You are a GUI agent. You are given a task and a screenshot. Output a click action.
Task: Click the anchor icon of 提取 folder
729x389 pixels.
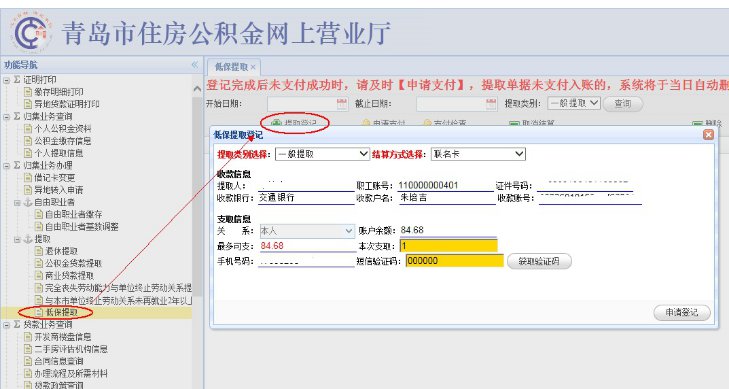pyautogui.click(x=28, y=239)
